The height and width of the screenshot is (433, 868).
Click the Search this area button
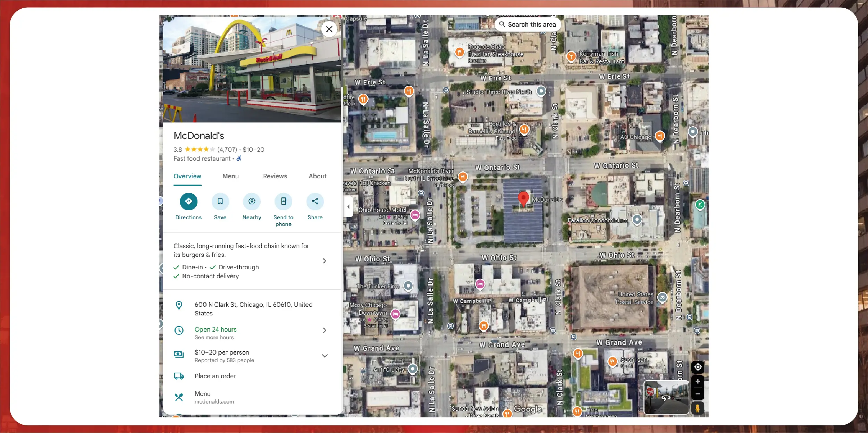pyautogui.click(x=528, y=25)
